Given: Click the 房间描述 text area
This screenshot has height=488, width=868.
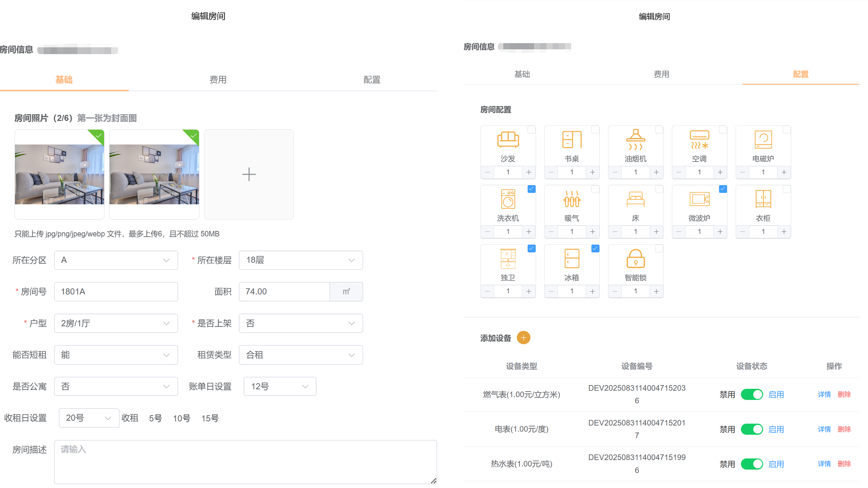Looking at the screenshot, I should click(x=245, y=462).
